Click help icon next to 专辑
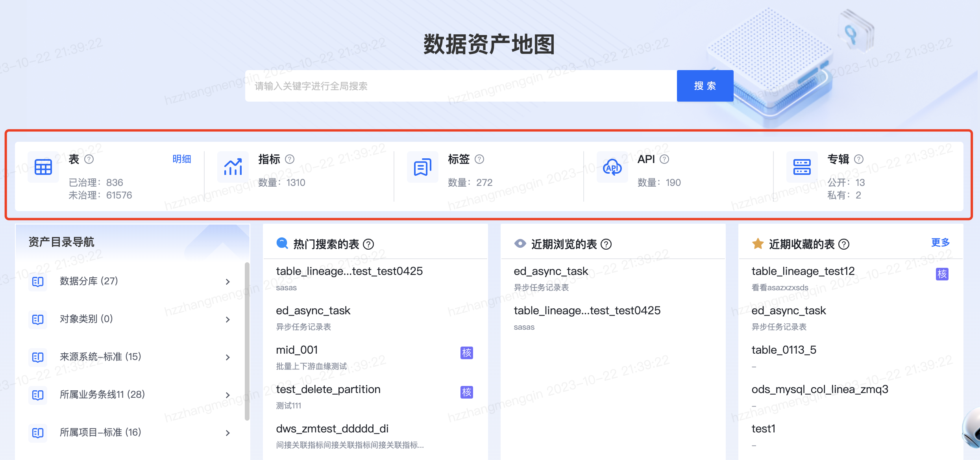The image size is (980, 460). [x=859, y=159]
